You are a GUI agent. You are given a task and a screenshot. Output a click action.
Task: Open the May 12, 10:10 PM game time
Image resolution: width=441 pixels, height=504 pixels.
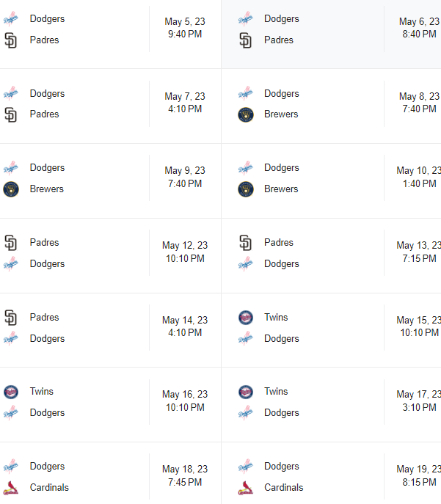click(185, 252)
